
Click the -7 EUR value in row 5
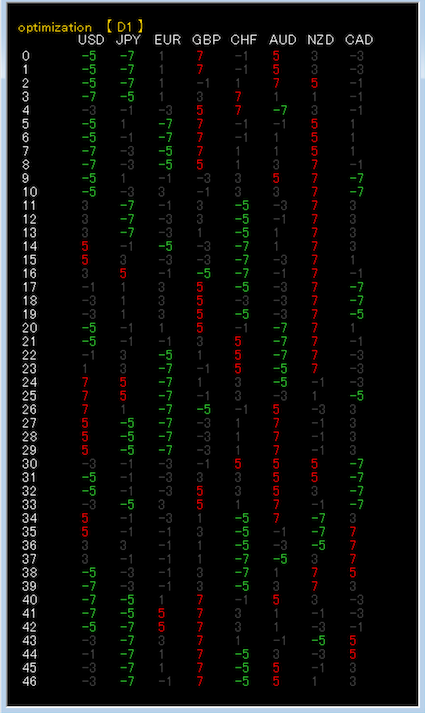click(165, 124)
